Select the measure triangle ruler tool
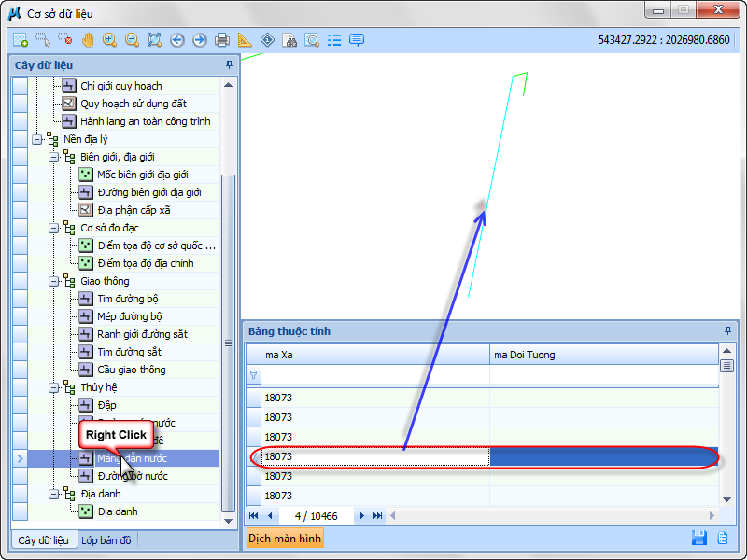Screen dimensions: 747x560 (245, 40)
